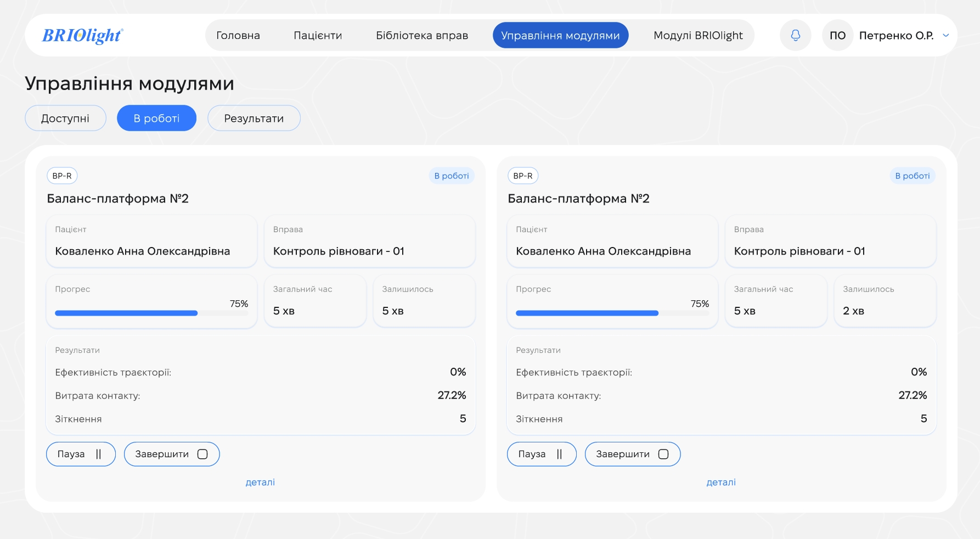The height and width of the screenshot is (539, 980).
Task: Click the ПО user avatar
Action: pos(837,35)
